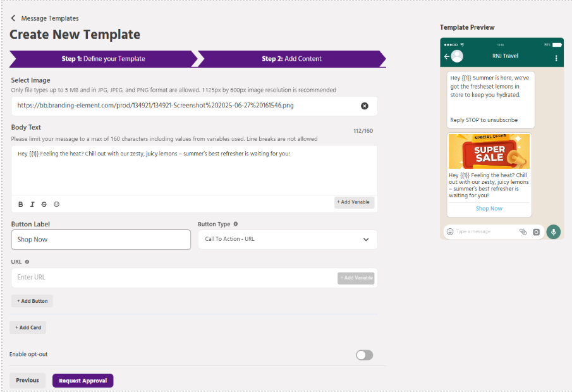Go back using Message Templates arrow
The height and width of the screenshot is (392, 572).
13,18
